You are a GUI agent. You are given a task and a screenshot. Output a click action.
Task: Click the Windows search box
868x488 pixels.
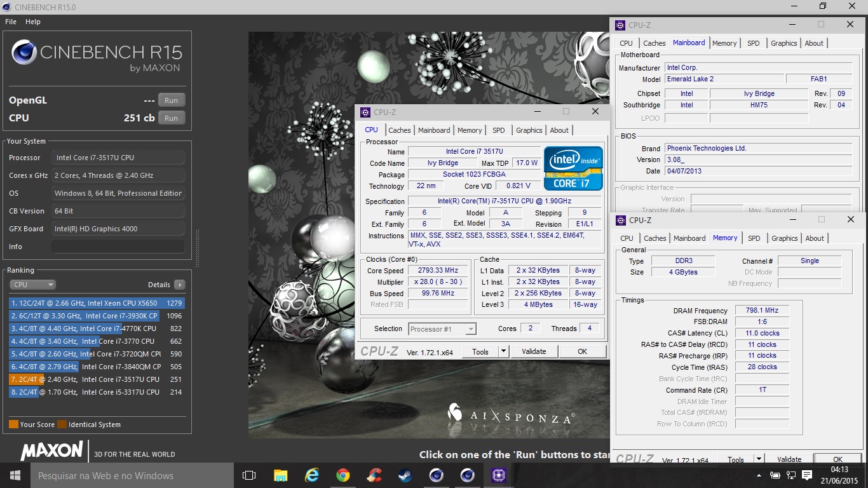pyautogui.click(x=132, y=475)
